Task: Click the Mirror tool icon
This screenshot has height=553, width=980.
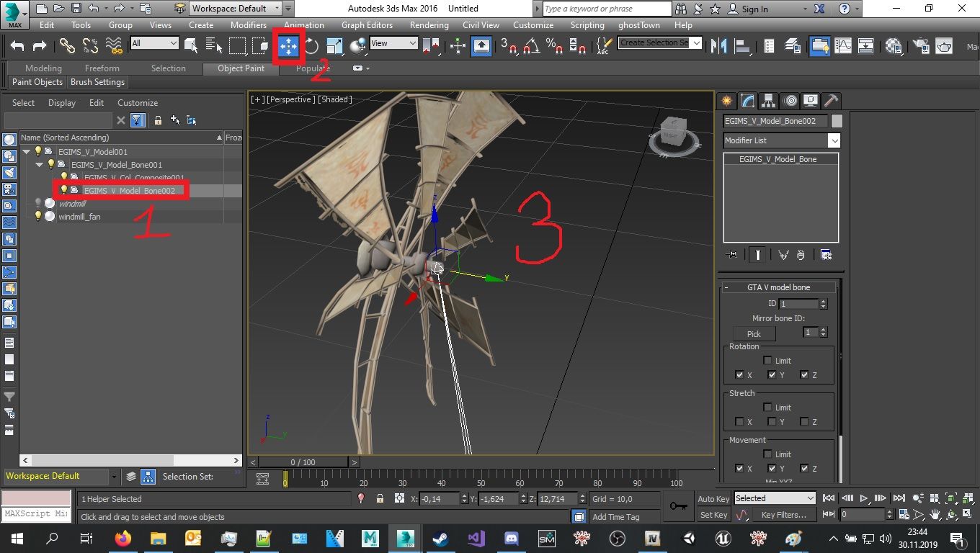Action: 718,46
